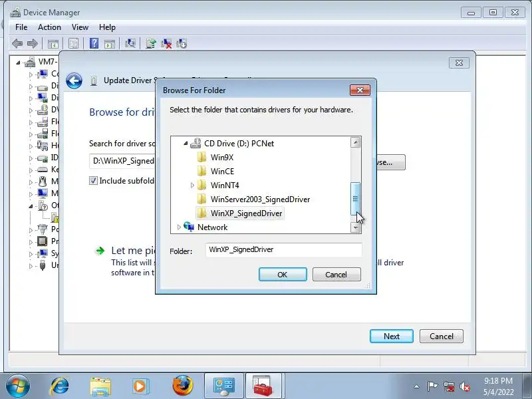Click the folder tree scroll up arrow
This screenshot has height=399, width=532.
[355, 142]
